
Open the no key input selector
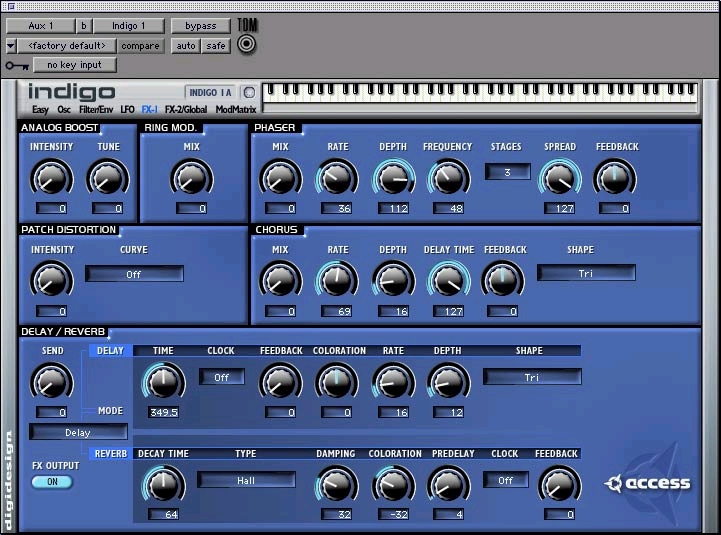click(x=74, y=65)
